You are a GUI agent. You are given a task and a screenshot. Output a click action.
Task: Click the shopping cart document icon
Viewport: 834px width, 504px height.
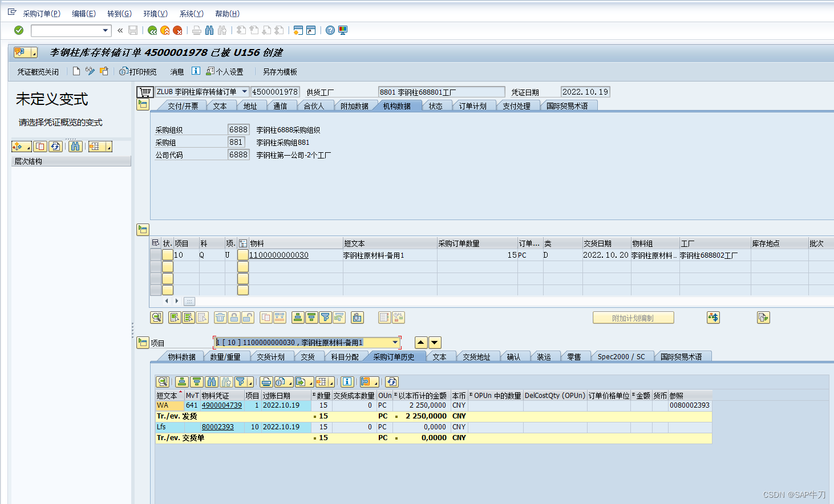tap(145, 92)
